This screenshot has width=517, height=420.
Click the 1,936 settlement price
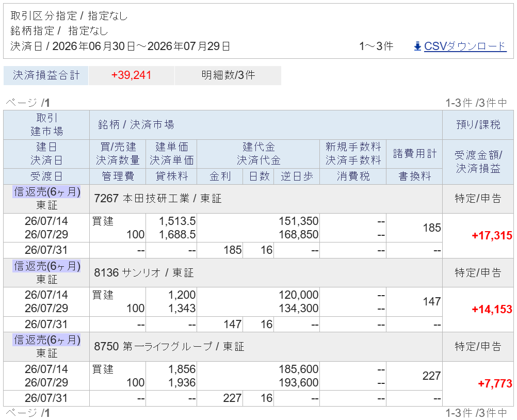(182, 382)
